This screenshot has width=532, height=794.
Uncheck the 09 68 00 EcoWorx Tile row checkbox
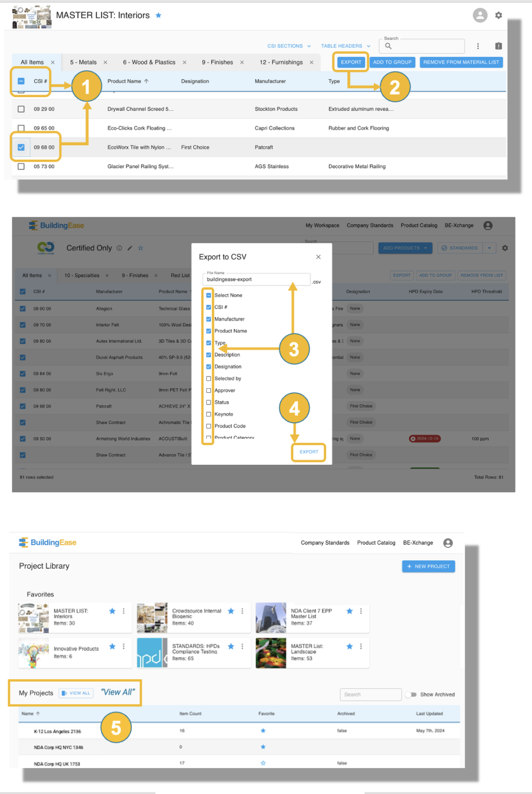coord(21,147)
